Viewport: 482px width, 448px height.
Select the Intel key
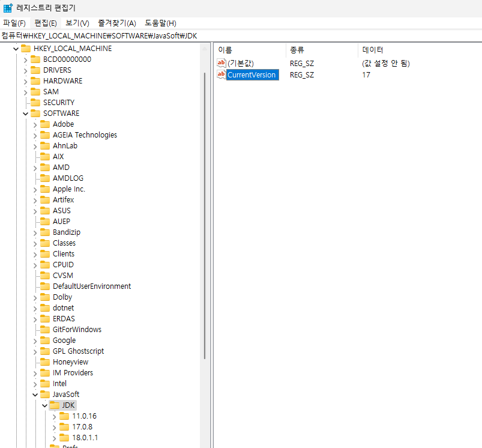(59, 383)
